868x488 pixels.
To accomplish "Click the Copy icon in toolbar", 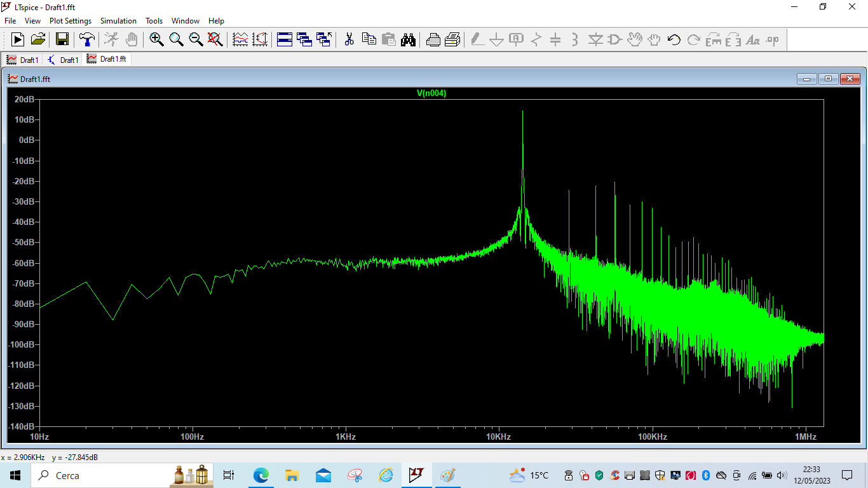I will (369, 39).
